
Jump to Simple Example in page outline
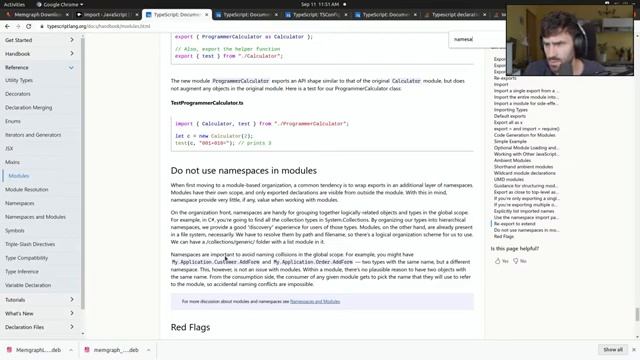click(510, 141)
